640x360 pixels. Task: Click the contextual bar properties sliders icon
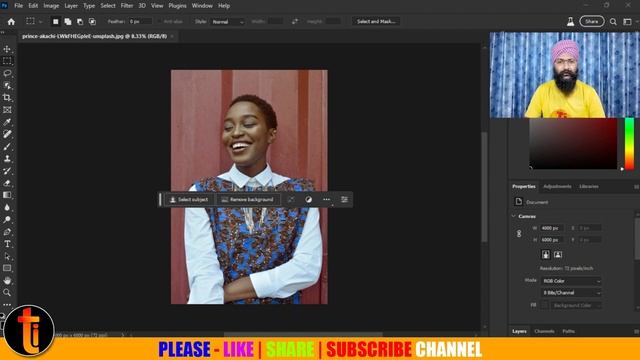(344, 199)
